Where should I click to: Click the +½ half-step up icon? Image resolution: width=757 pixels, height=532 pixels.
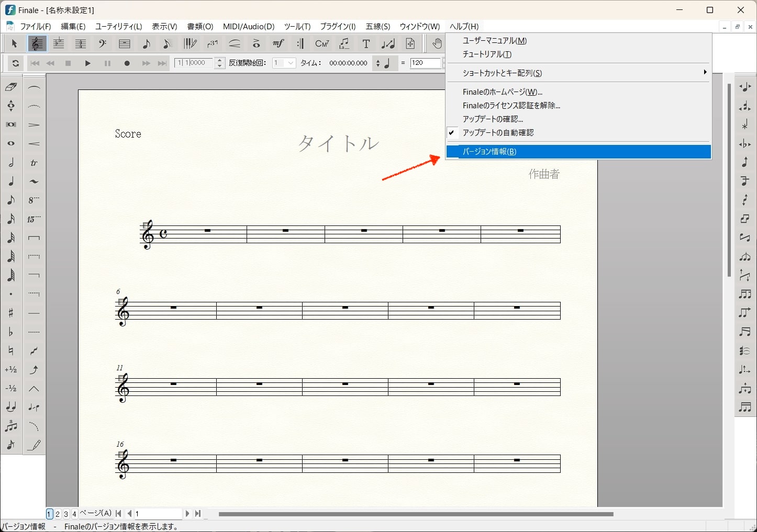[11, 369]
